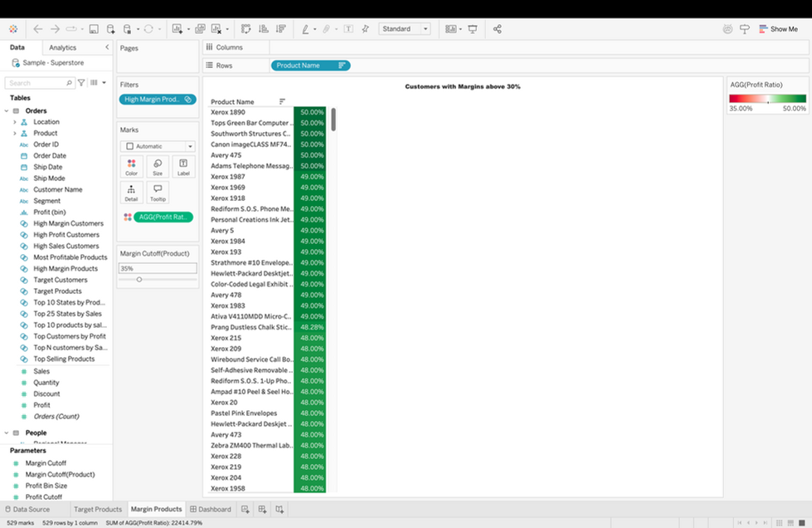This screenshot has height=528, width=812.
Task: Click the Label button in the Marks card
Action: tap(182, 167)
